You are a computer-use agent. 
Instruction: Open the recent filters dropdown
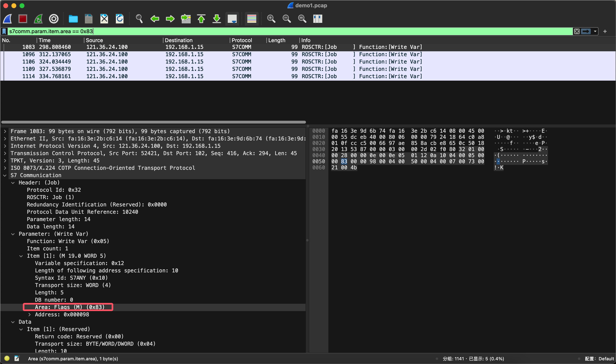(x=595, y=31)
